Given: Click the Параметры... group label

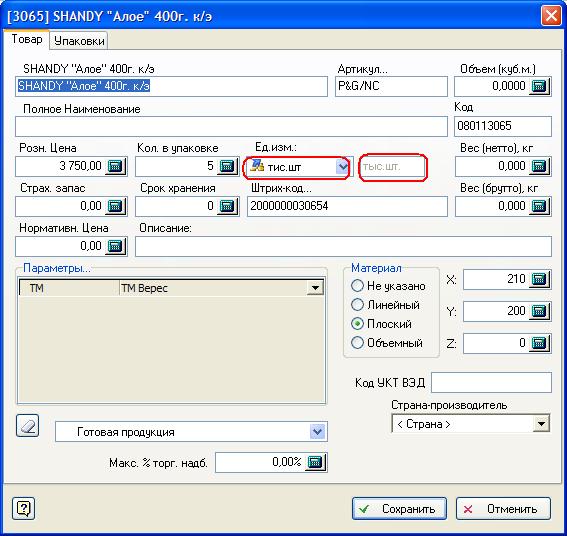Looking at the screenshot, I should point(57,268).
